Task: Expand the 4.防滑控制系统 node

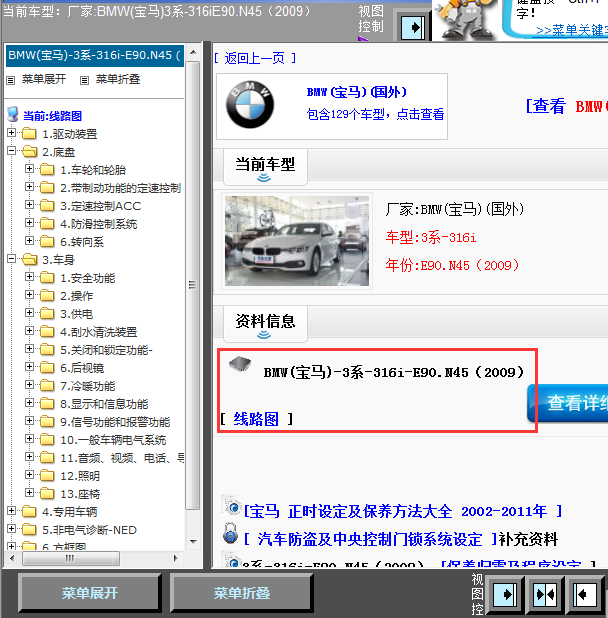Action: pos(29,223)
